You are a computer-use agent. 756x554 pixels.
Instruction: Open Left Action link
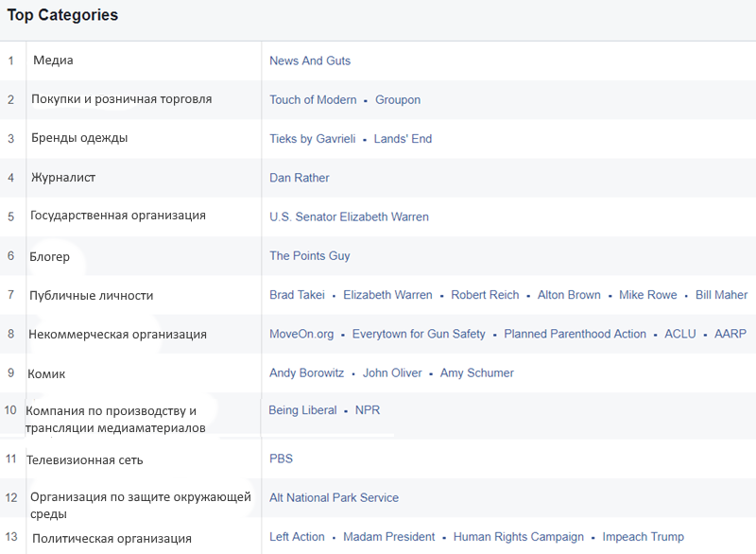297,537
